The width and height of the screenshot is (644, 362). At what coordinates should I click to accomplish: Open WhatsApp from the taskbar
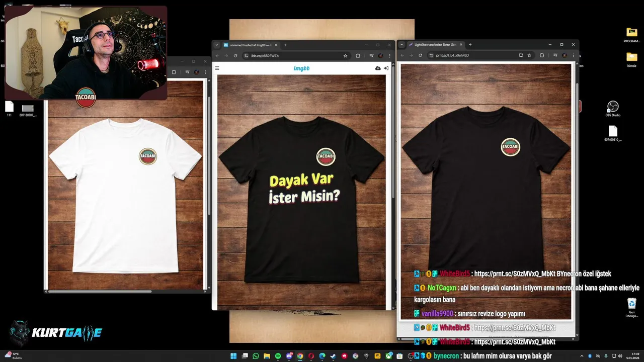point(256,356)
